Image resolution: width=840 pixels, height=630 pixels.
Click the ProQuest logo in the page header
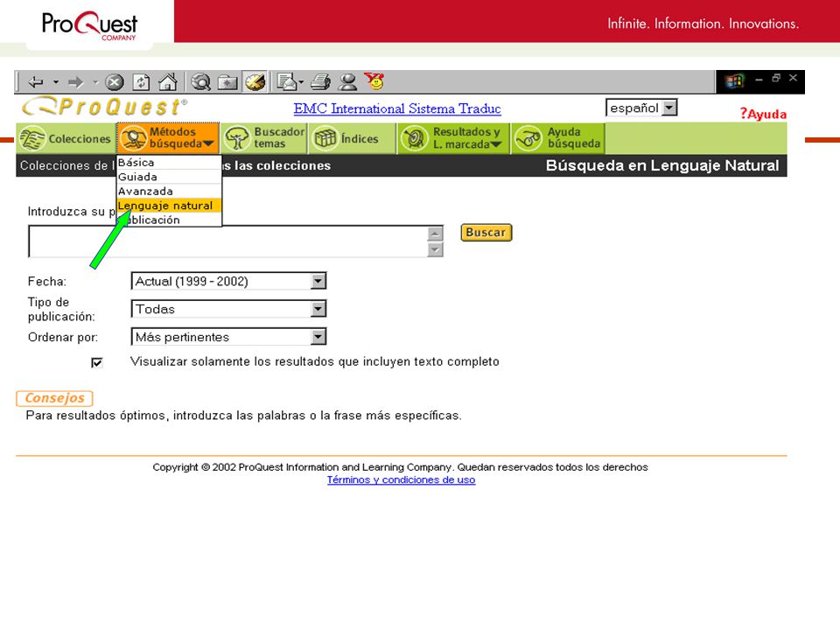(104, 106)
